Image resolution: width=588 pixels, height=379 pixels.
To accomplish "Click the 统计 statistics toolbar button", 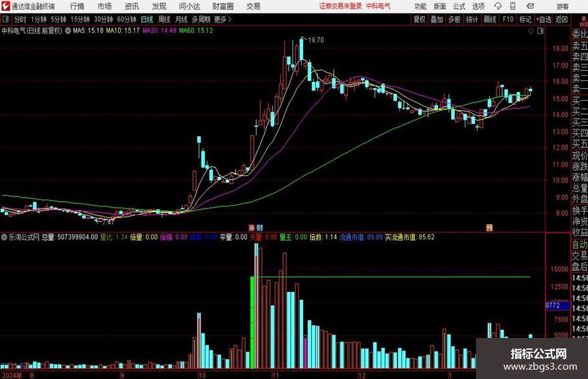I will (x=472, y=19).
